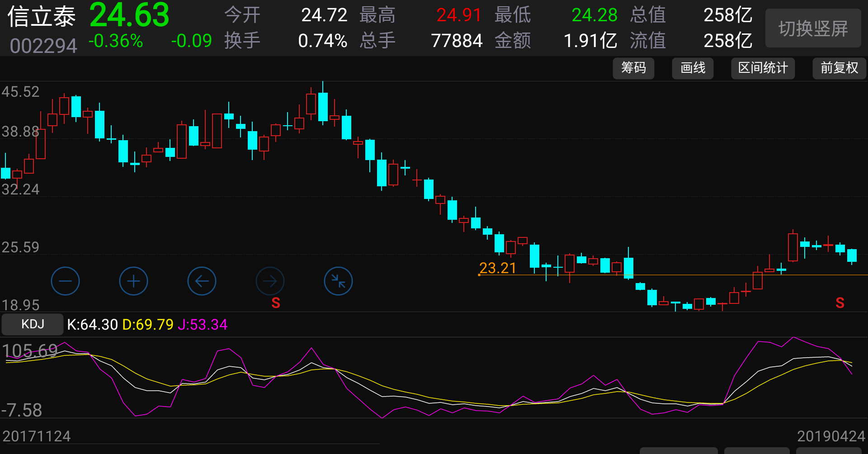This screenshot has height=454, width=868.
Task: Click the 45.52 price axis label
Action: click(x=20, y=92)
